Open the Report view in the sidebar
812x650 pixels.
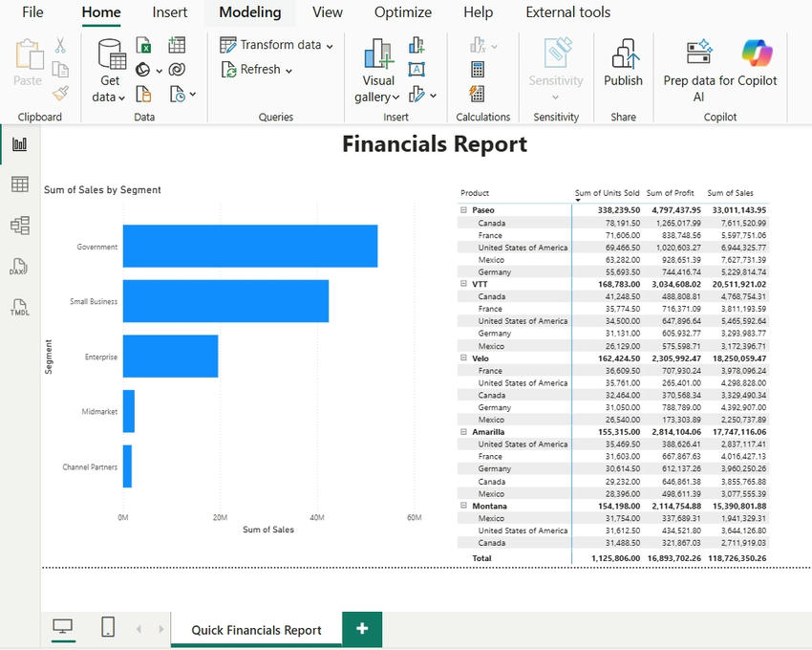tap(17, 145)
